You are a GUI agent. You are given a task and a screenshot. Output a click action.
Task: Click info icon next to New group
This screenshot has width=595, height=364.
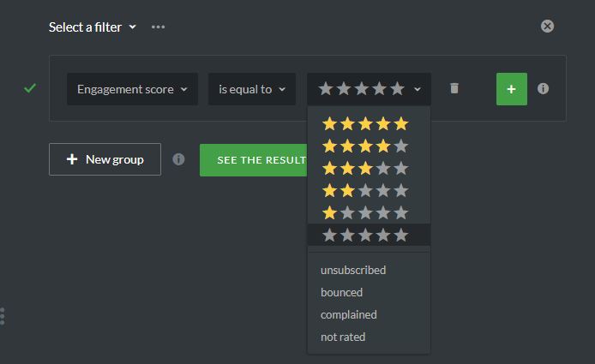click(178, 159)
